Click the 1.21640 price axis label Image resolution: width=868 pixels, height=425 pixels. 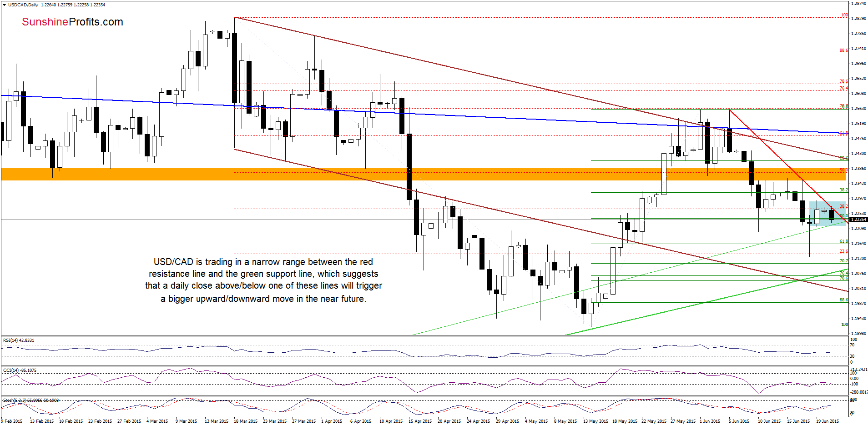point(858,243)
